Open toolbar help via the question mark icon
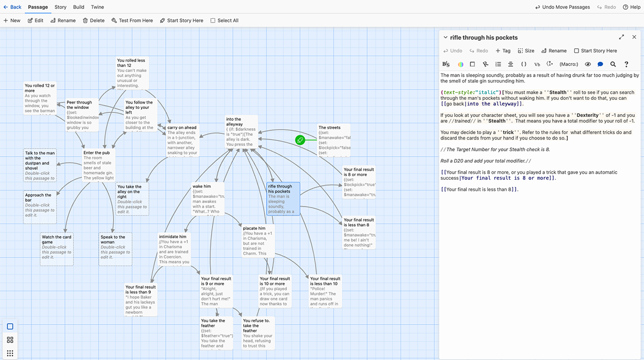644x360 pixels. 626,64
